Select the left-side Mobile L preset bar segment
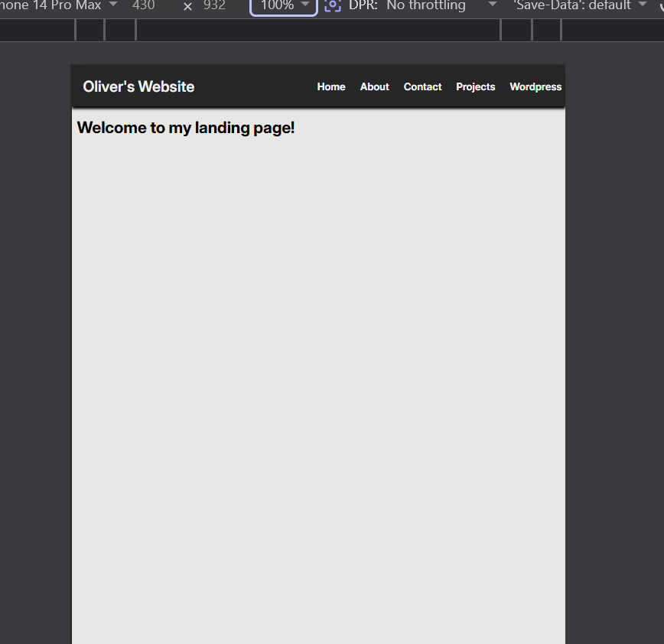 pyautogui.click(x=90, y=30)
